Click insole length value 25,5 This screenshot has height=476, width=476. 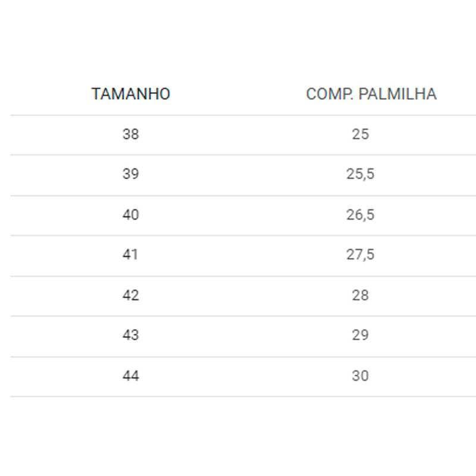[361, 174]
